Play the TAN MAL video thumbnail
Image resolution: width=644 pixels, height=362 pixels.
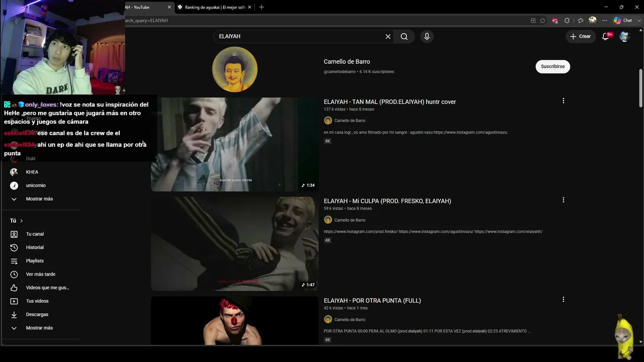(x=234, y=144)
